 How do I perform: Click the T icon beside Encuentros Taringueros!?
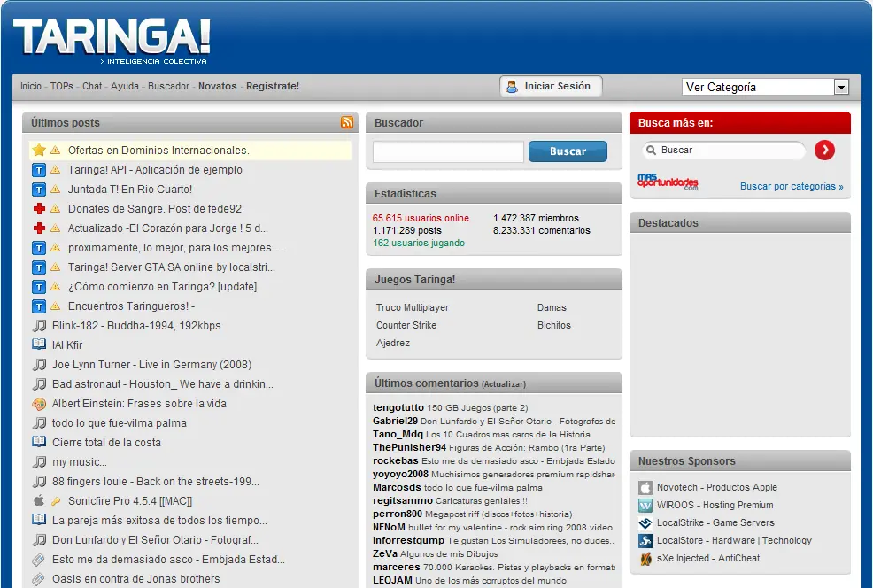click(38, 306)
